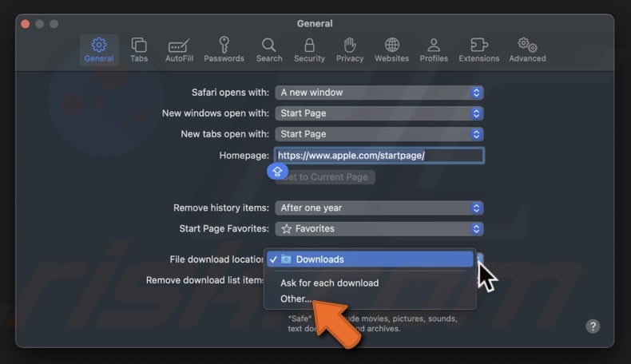Click the help question mark button
Image resolution: width=631 pixels, height=364 pixels.
[x=593, y=326]
